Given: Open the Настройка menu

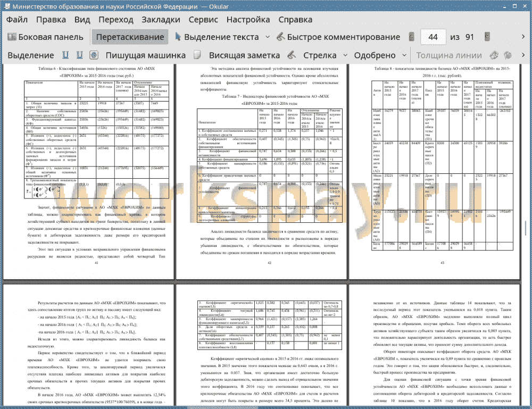Looking at the screenshot, I should (x=248, y=20).
